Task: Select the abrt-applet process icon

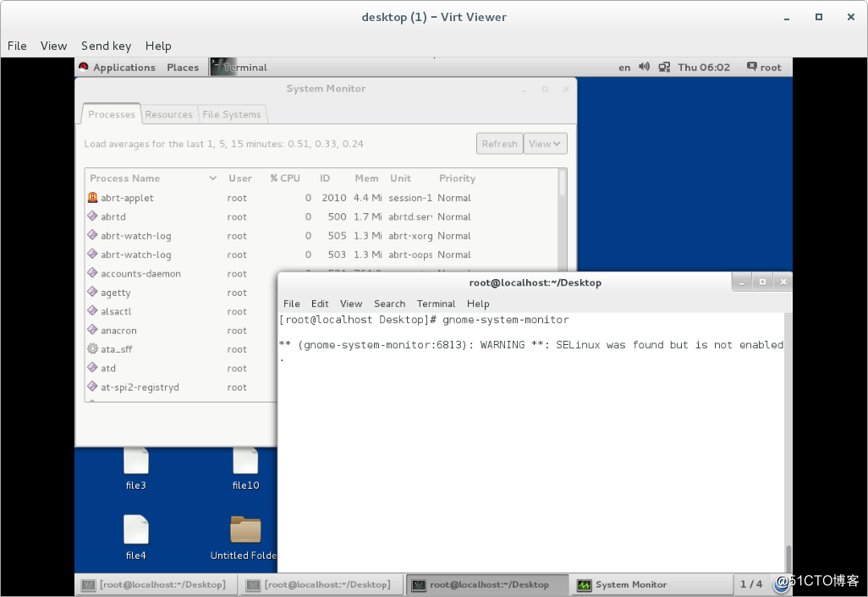Action: pos(93,198)
